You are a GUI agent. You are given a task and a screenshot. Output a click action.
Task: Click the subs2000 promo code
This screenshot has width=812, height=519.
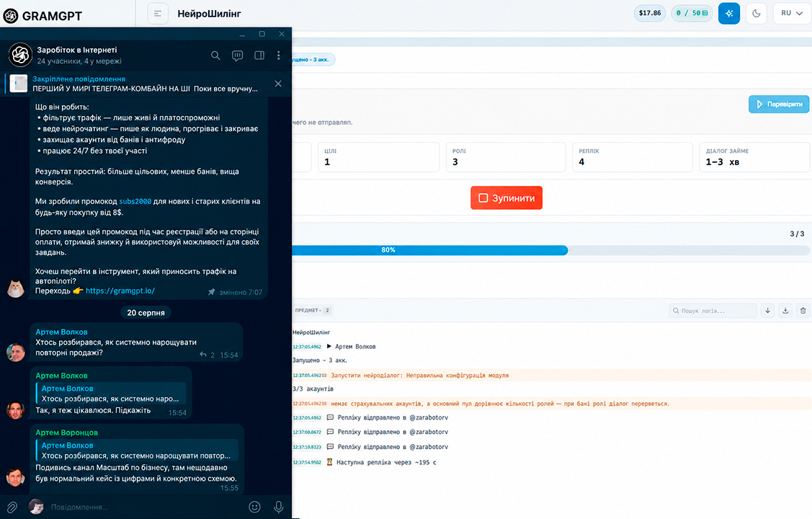[135, 202]
